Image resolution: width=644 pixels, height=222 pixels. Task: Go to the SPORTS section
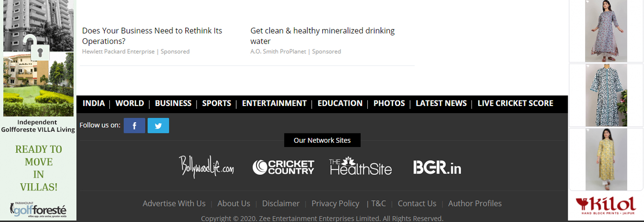[216, 103]
